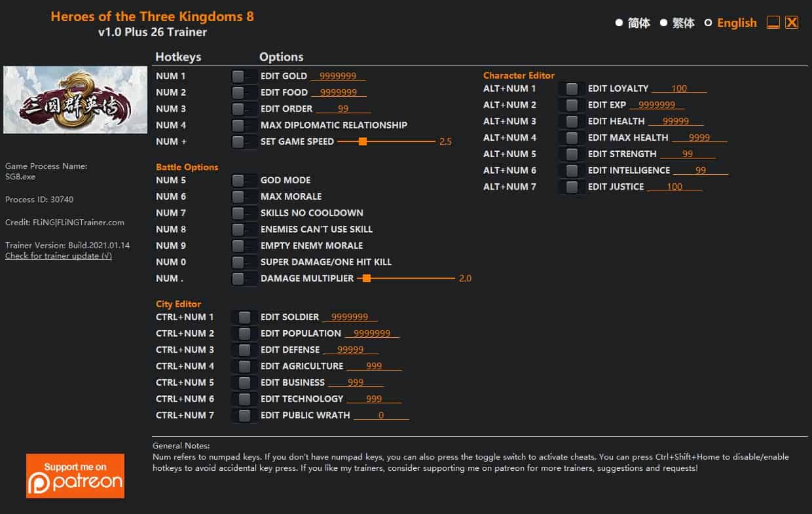Click the game cover art thumbnail
Screen dimensions: 812x514
coord(75,100)
